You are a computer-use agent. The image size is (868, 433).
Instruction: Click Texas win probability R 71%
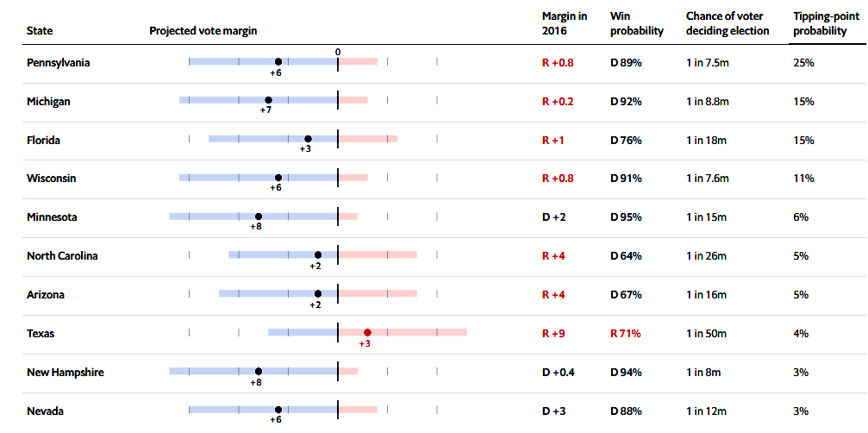click(626, 333)
